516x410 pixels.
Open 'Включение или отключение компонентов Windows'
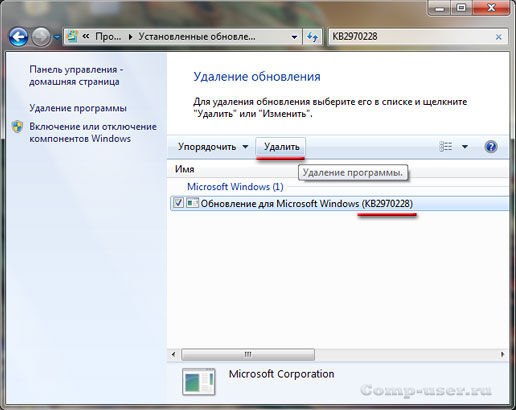93,133
